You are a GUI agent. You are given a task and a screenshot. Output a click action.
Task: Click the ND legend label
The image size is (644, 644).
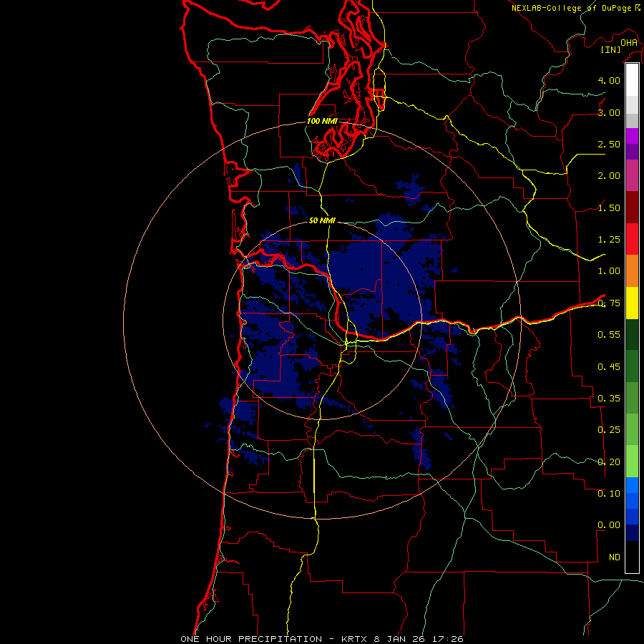click(615, 557)
